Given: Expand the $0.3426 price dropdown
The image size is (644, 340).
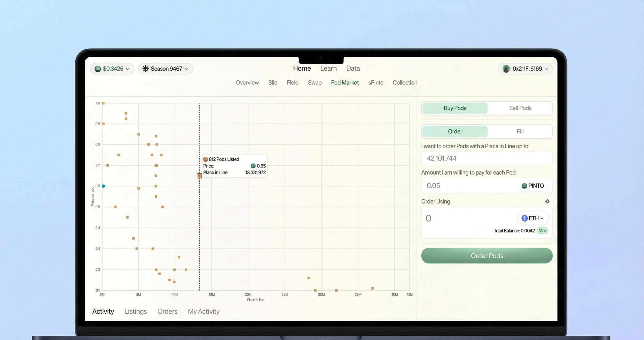Looking at the screenshot, I should [128, 69].
